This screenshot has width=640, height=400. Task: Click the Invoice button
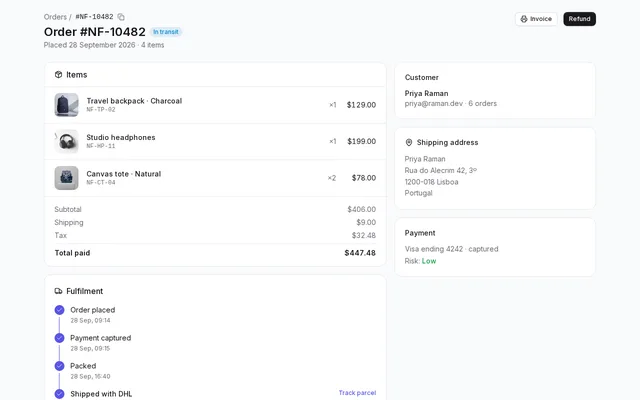pyautogui.click(x=536, y=19)
